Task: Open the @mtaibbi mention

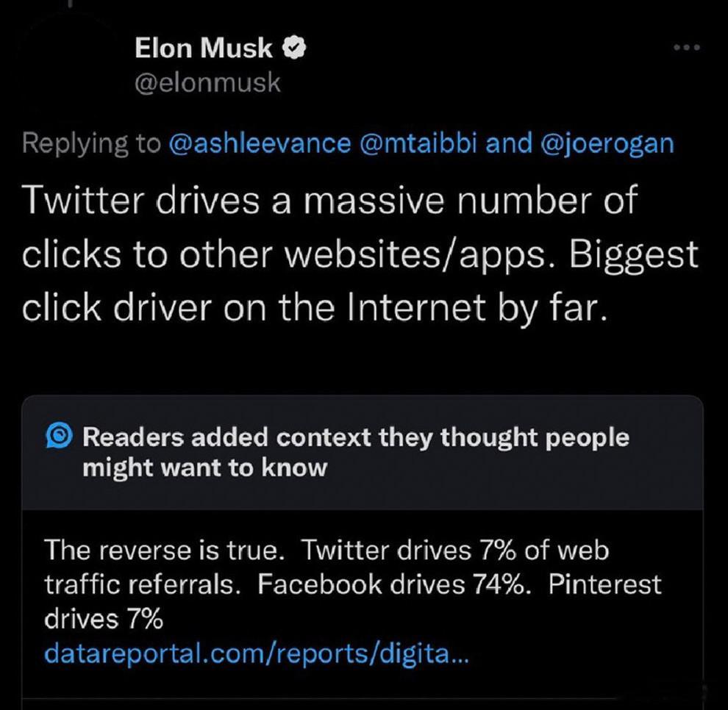Action: click(x=418, y=143)
